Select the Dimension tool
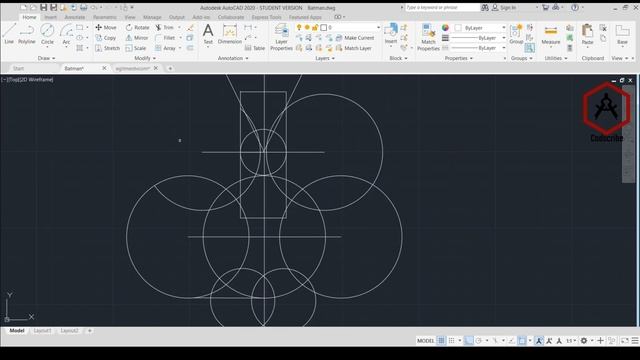This screenshot has width=640, height=360. click(x=230, y=33)
